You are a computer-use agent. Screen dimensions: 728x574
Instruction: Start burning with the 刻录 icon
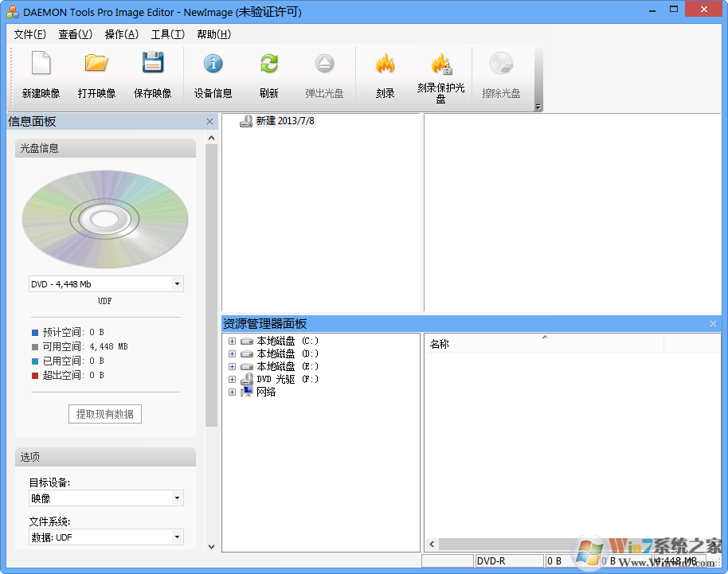[x=386, y=73]
